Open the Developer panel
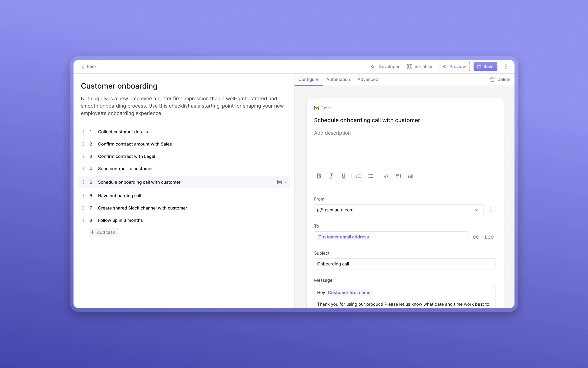This screenshot has width=588, height=368. coord(385,66)
